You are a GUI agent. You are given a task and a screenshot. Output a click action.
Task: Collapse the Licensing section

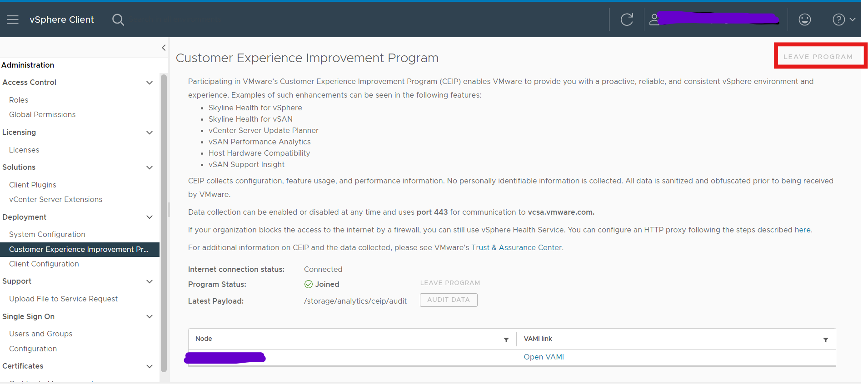click(149, 133)
